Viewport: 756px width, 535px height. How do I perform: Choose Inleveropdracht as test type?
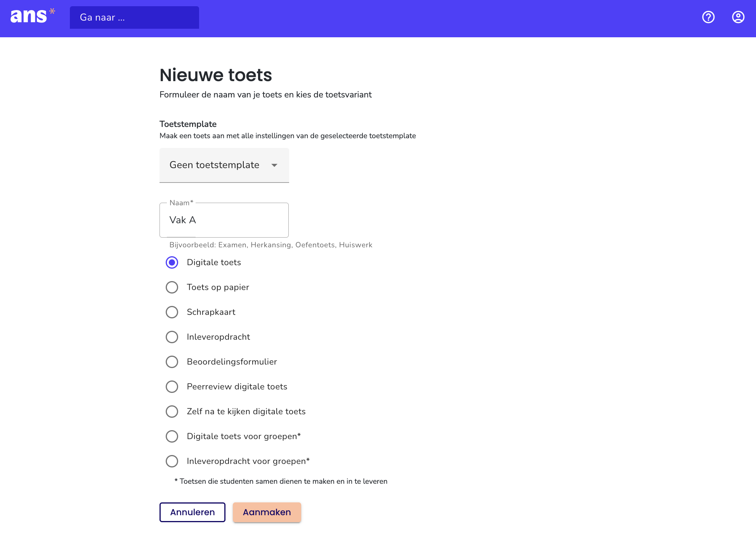172,337
